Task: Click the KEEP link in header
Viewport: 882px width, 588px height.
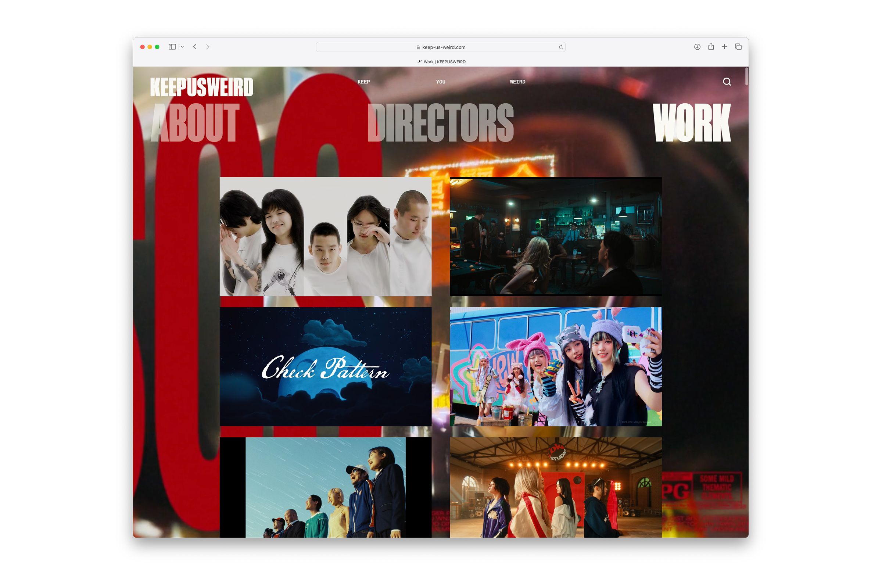Action: (363, 82)
